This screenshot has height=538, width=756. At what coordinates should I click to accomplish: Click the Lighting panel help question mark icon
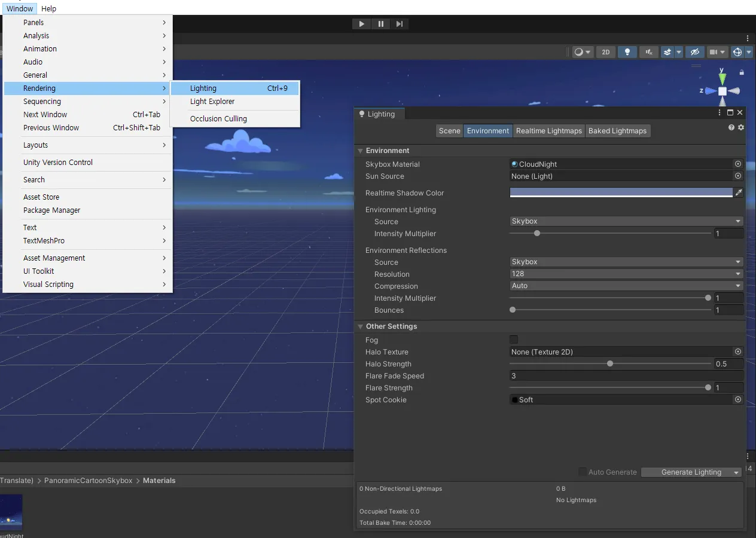coord(731,127)
